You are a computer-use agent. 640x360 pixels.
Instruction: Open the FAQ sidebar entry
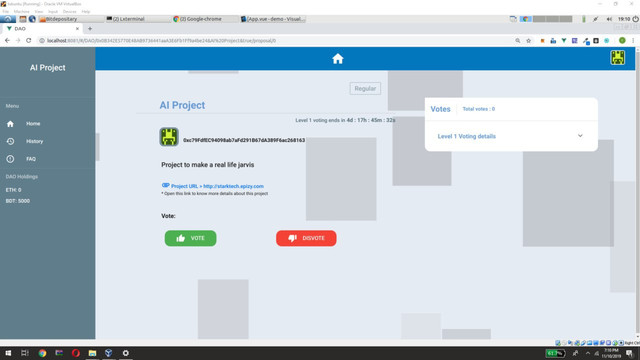click(31, 159)
